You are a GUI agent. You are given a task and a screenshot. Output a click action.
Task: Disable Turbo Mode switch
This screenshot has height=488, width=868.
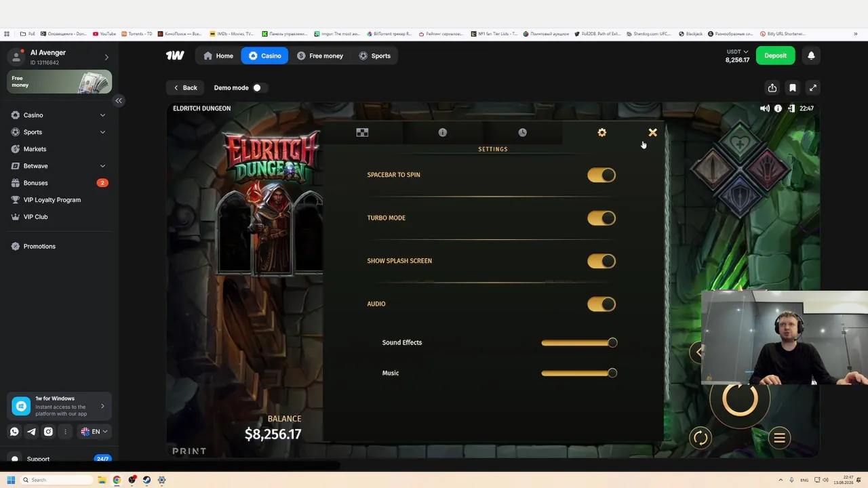click(x=601, y=218)
